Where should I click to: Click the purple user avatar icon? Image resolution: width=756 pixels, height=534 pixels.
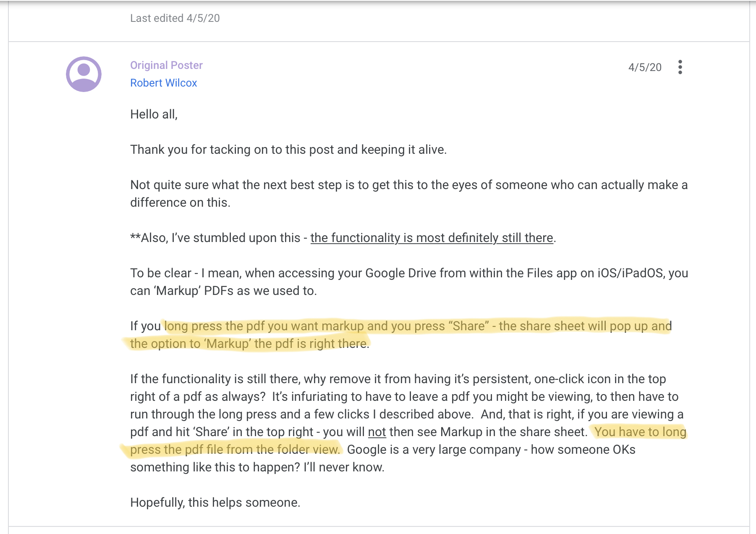coord(84,74)
